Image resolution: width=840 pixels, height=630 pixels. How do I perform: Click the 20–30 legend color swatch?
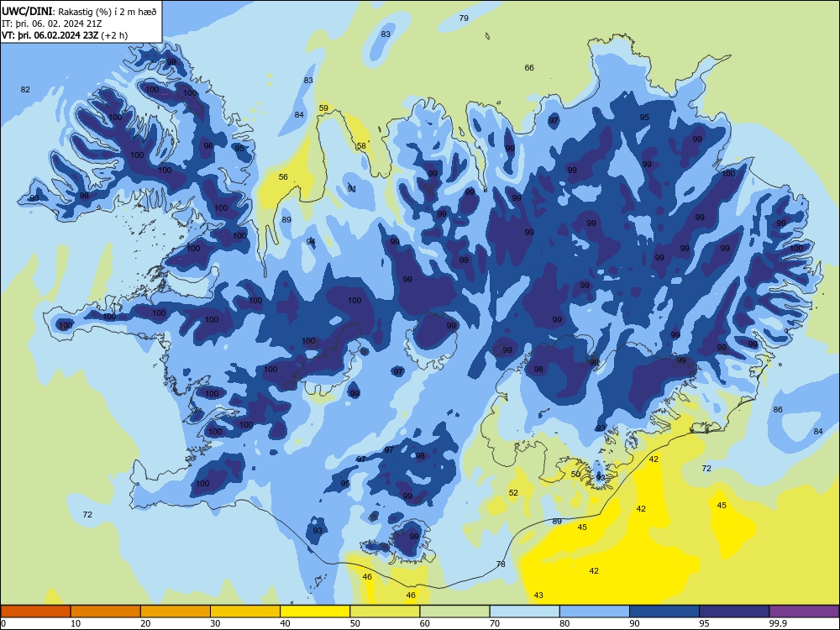(x=176, y=612)
